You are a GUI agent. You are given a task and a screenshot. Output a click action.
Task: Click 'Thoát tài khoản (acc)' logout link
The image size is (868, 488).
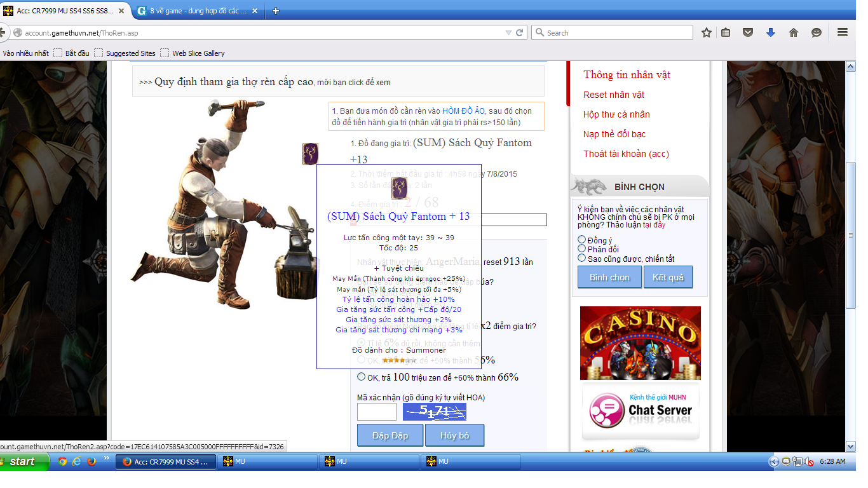click(626, 154)
